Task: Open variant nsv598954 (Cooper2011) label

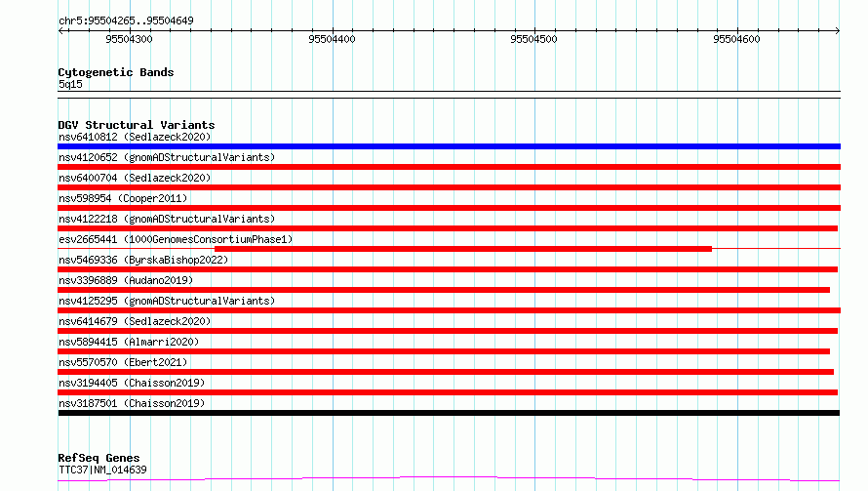Action: point(123,198)
